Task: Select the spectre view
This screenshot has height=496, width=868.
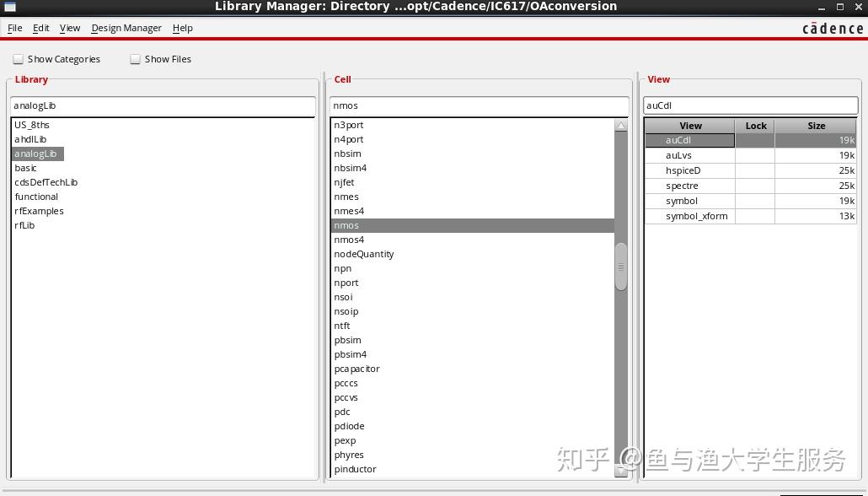Action: (683, 186)
